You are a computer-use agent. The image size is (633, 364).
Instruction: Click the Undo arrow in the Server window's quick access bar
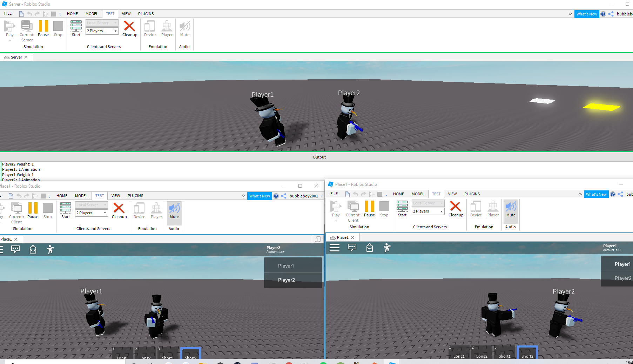click(x=29, y=14)
